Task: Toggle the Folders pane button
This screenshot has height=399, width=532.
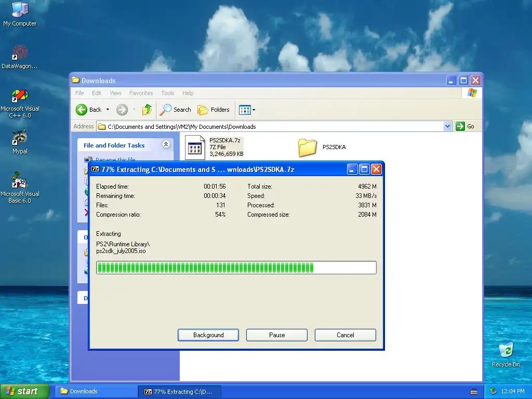Action: [214, 110]
